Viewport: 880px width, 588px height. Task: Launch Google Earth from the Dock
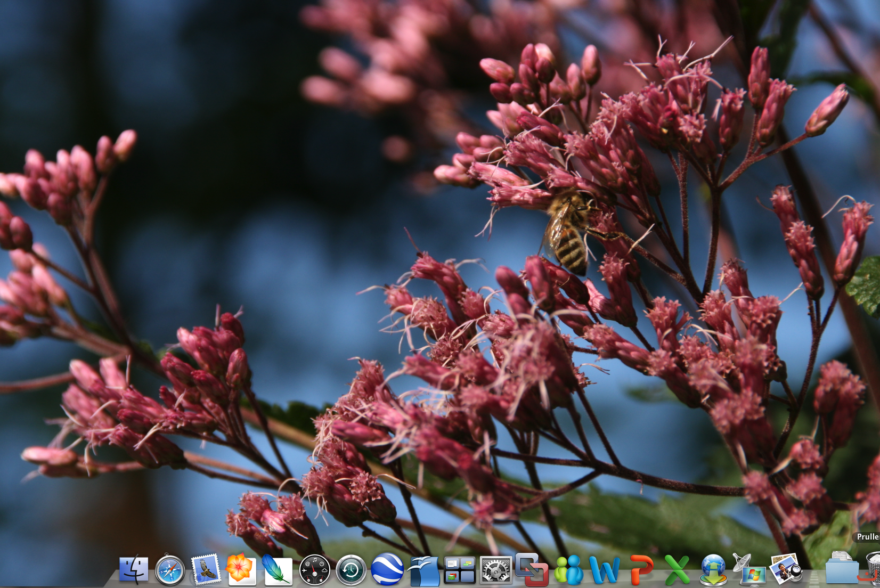pyautogui.click(x=387, y=570)
